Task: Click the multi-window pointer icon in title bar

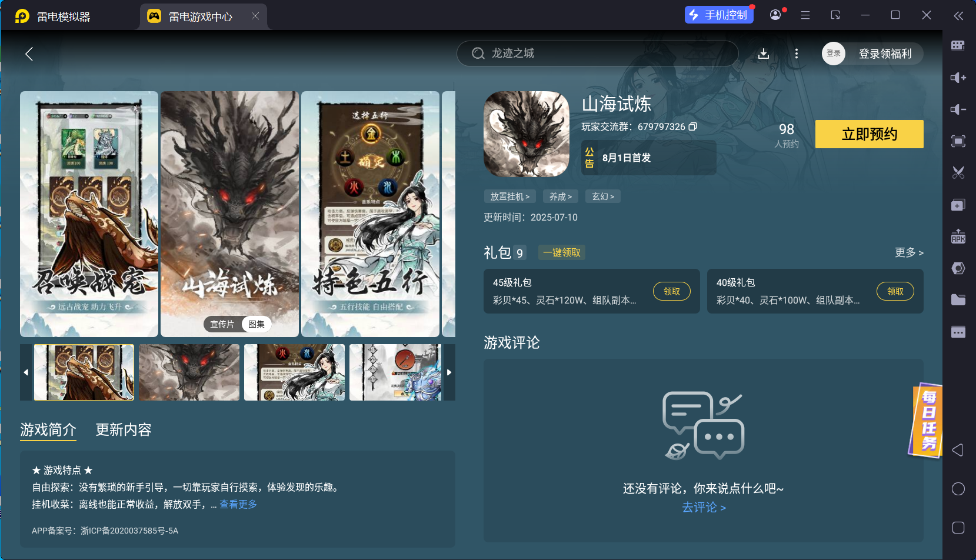Action: 835,15
